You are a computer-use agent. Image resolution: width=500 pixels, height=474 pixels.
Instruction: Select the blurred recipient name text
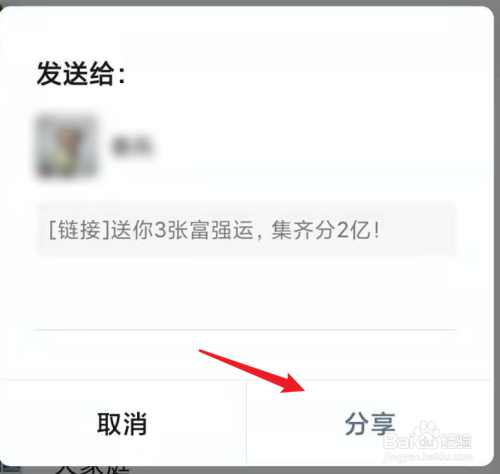132,146
